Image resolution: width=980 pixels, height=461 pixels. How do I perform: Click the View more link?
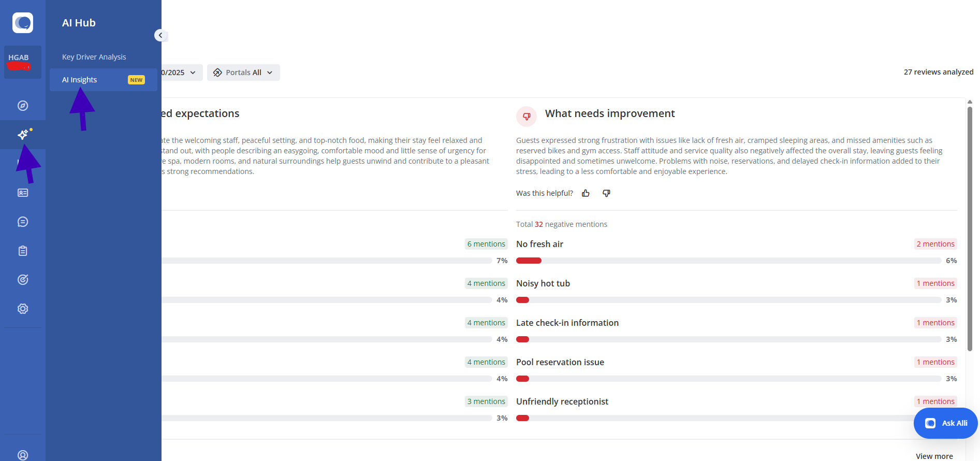tap(934, 456)
